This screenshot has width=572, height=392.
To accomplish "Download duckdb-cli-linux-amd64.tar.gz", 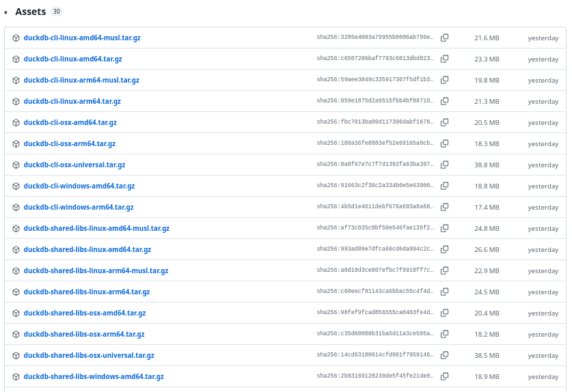I will coord(73,59).
